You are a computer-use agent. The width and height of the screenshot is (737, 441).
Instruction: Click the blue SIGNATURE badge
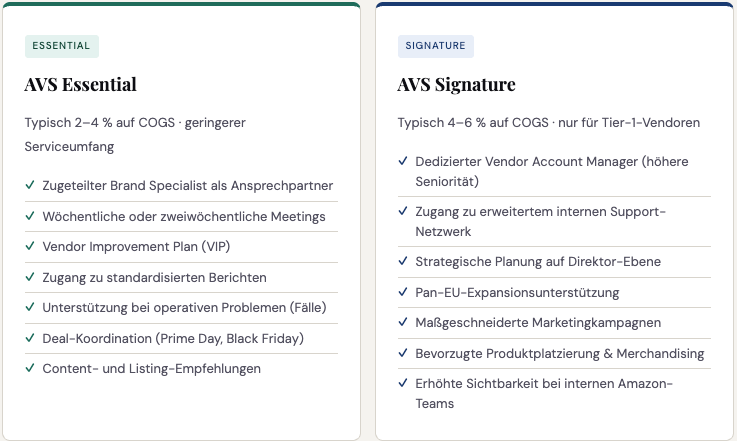pyautogui.click(x=436, y=46)
